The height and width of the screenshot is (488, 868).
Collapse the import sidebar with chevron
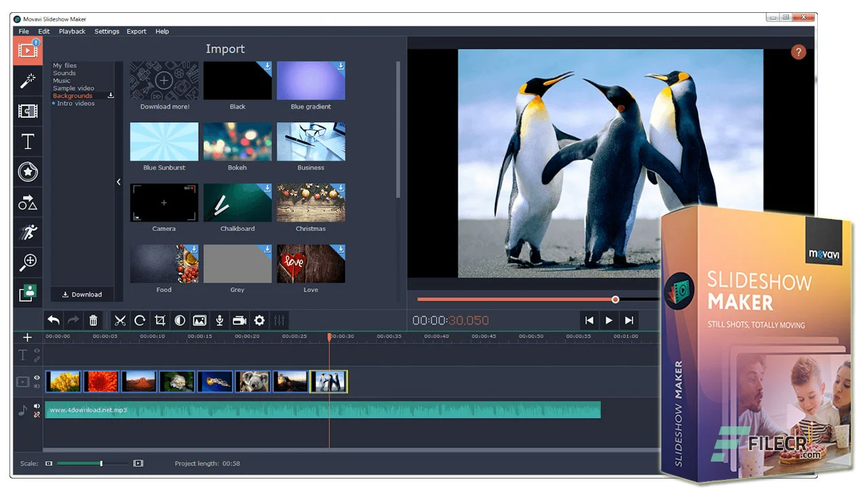(x=119, y=182)
